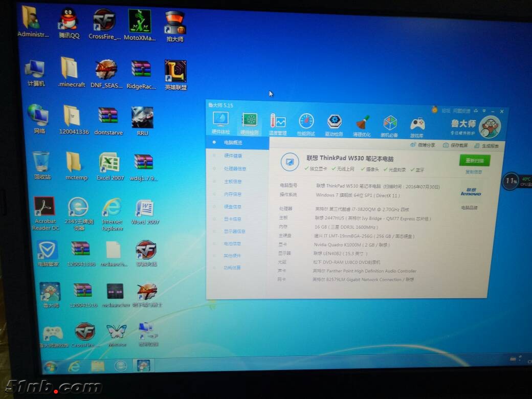Click 保存截屏 camera button
This screenshot has height=399, width=532.
[452, 145]
